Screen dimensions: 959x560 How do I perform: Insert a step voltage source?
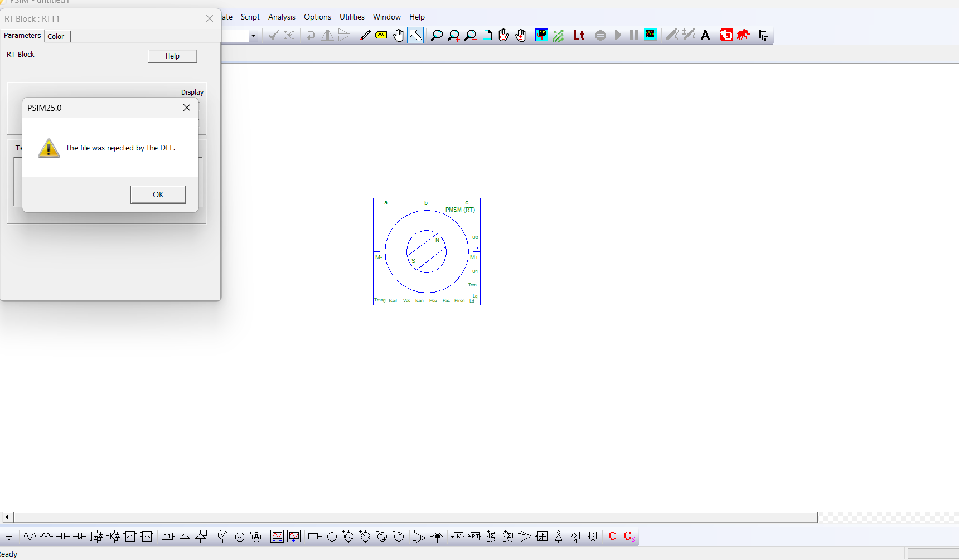pos(399,537)
